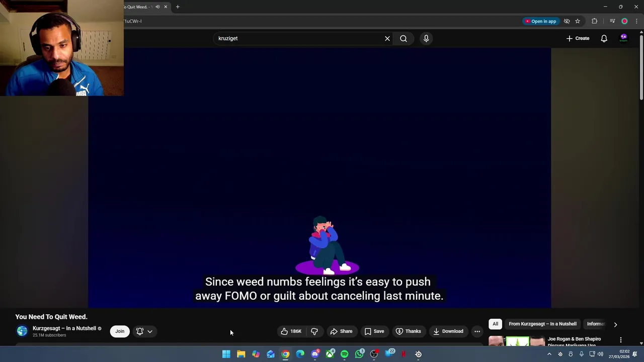Open the clock and calendar showing 02:02
644x362 pixels.
619,354
